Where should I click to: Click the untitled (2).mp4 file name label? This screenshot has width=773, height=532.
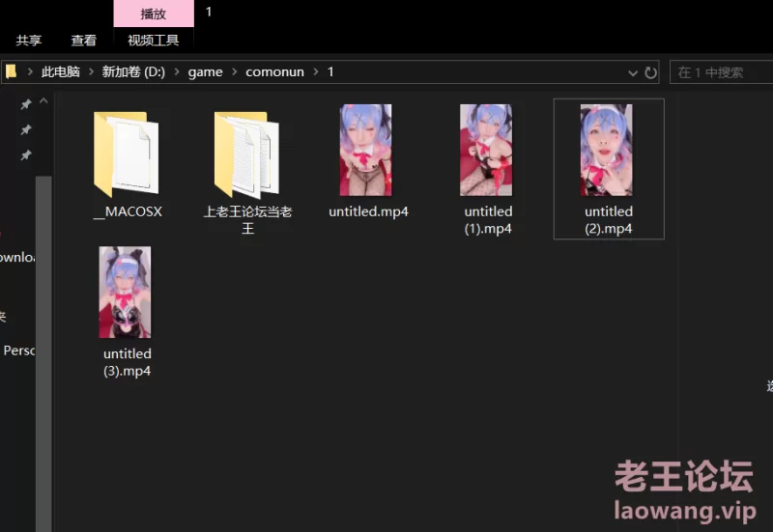click(x=609, y=220)
